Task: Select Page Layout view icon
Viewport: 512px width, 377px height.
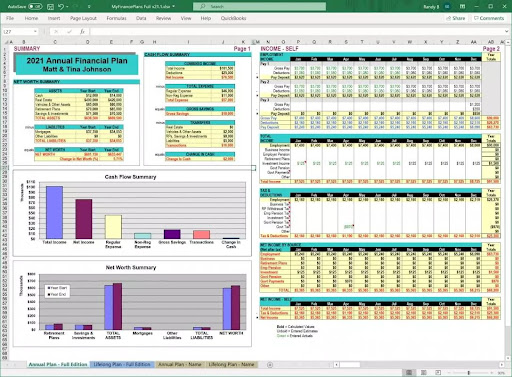Action: coord(424,372)
